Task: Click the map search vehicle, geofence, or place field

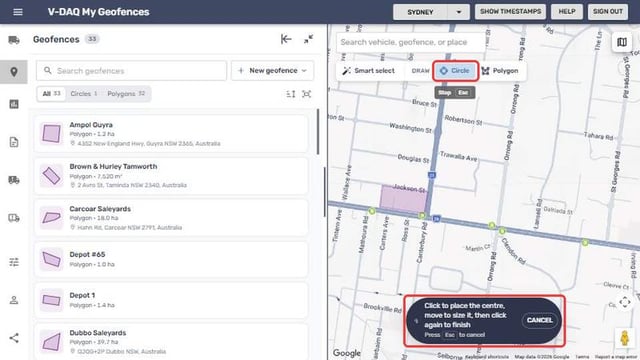Action: pos(411,42)
